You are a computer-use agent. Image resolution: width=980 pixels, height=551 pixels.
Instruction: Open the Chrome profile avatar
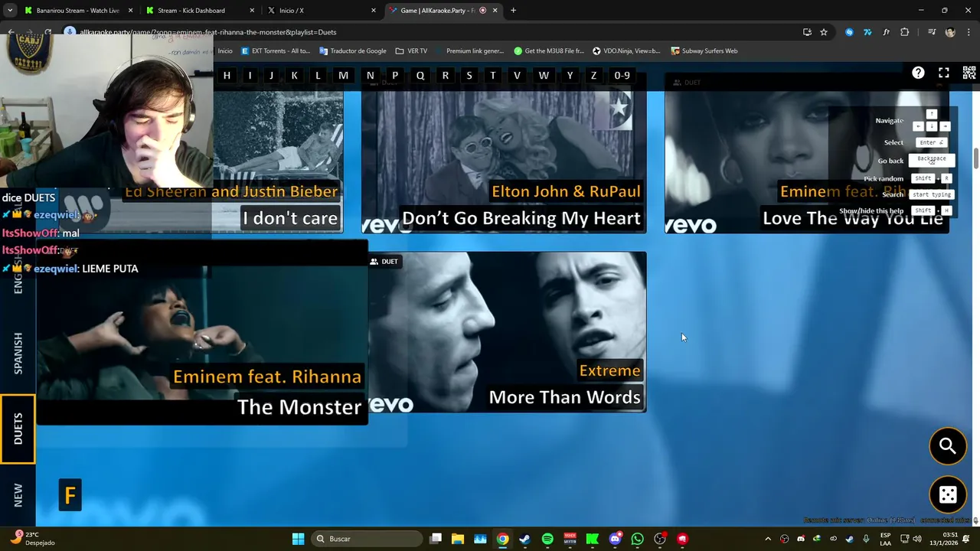coord(950,32)
